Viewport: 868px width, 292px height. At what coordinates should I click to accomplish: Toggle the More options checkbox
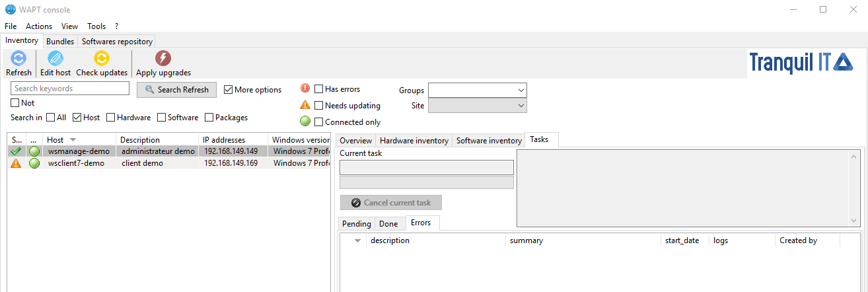click(229, 90)
